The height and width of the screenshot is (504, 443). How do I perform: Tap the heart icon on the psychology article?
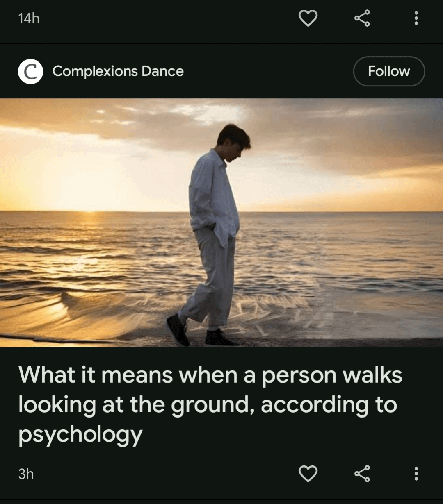(x=308, y=474)
